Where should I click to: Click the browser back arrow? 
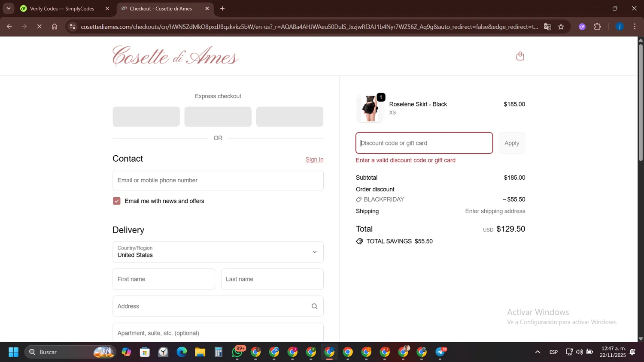coord(9,27)
